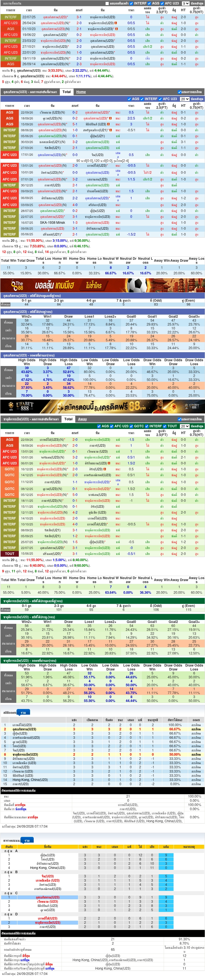205x980 pixels.
Task: Open the UFABET 888 advertisement banner
Action: 102,406
